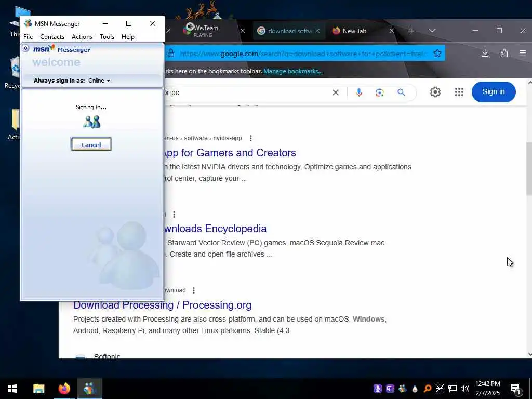Open Firefox from the taskbar
The height and width of the screenshot is (399, 532).
click(x=64, y=389)
